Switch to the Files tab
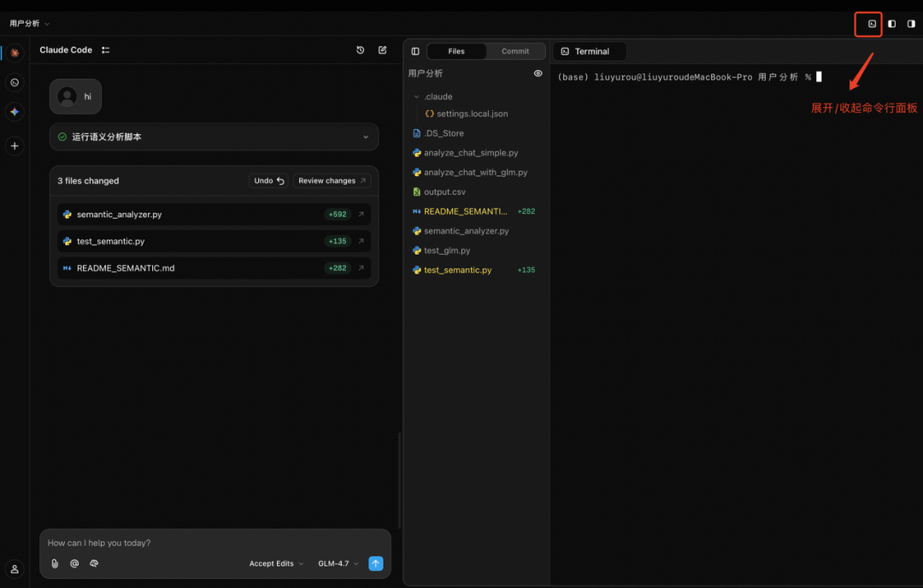Viewport: 923px width, 588px height. (456, 51)
